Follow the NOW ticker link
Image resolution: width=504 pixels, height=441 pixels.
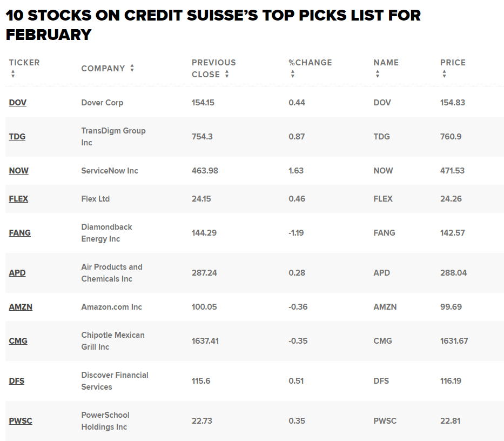tap(19, 170)
